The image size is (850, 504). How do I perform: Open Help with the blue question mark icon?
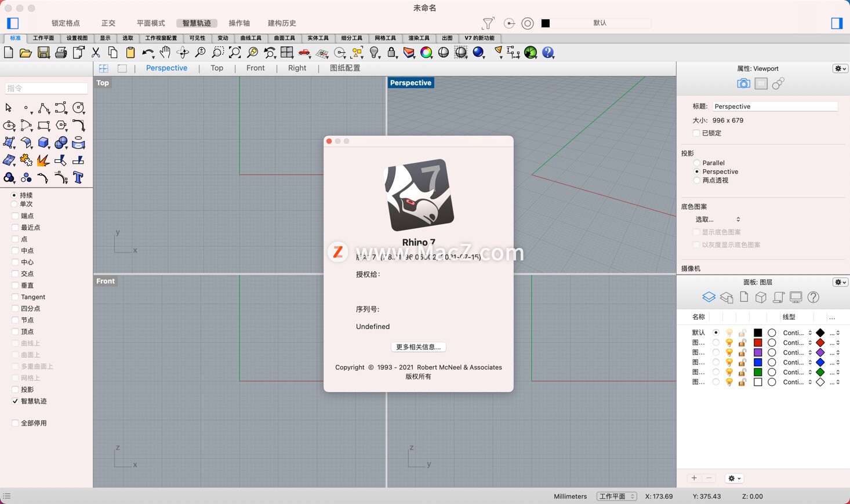pyautogui.click(x=548, y=53)
